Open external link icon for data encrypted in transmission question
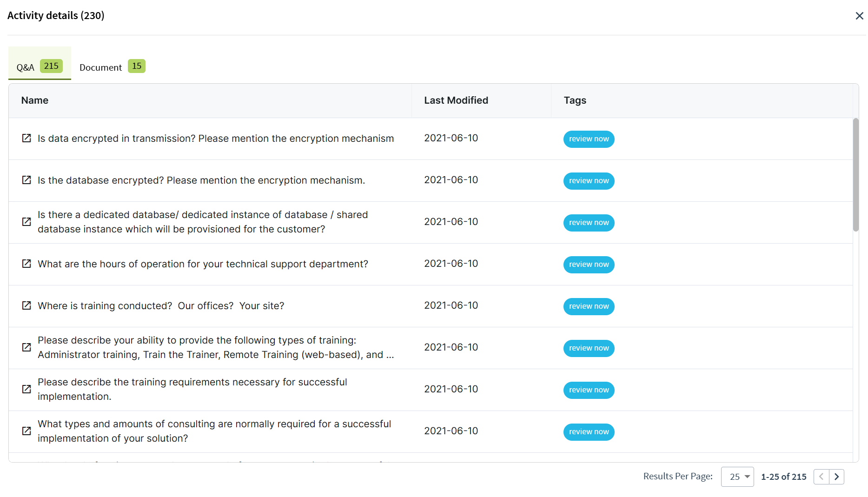The width and height of the screenshot is (868, 497). (x=27, y=139)
